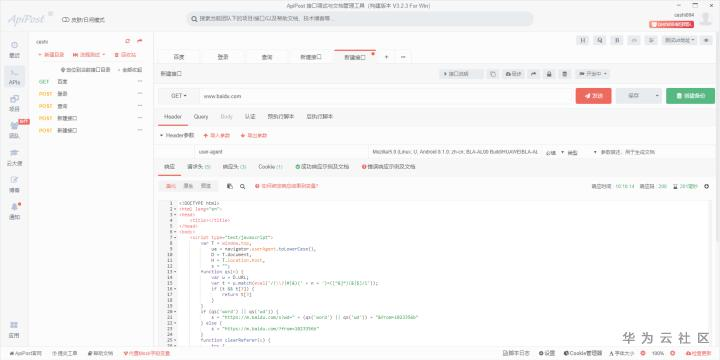Open the 测试 dropdown in the project panel
Screen dimensions: 720x360
pyautogui.click(x=89, y=55)
